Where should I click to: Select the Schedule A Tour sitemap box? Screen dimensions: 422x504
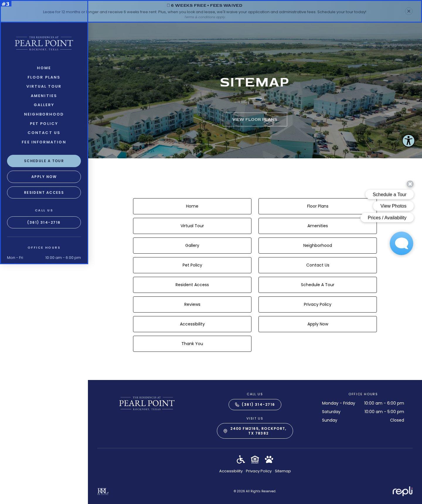pyautogui.click(x=318, y=285)
